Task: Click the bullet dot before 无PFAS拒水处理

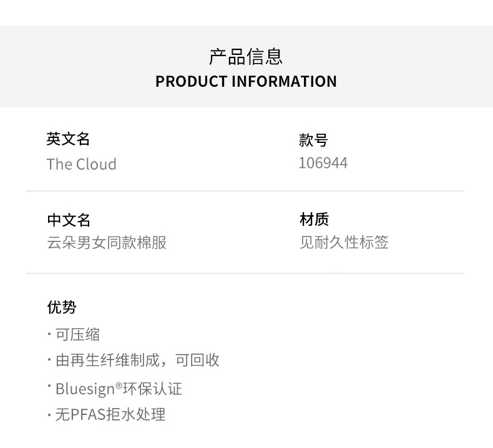Action: point(49,415)
